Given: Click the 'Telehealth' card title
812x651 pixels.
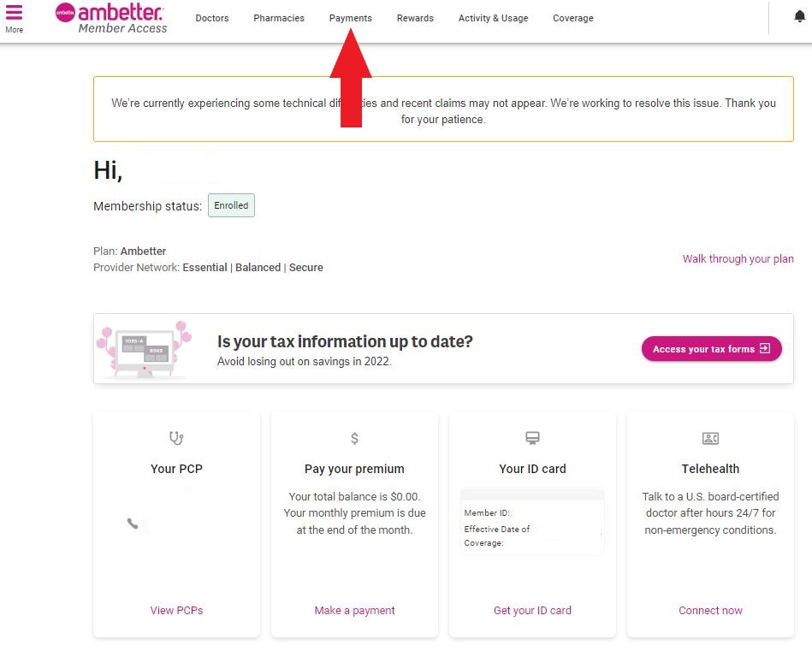Looking at the screenshot, I should click(710, 469).
